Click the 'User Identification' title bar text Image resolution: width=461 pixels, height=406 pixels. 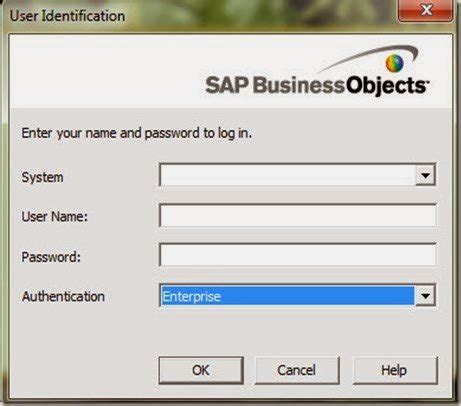[x=67, y=16]
